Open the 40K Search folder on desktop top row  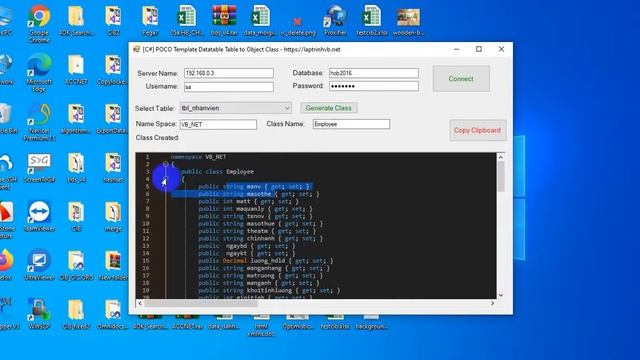point(76,20)
